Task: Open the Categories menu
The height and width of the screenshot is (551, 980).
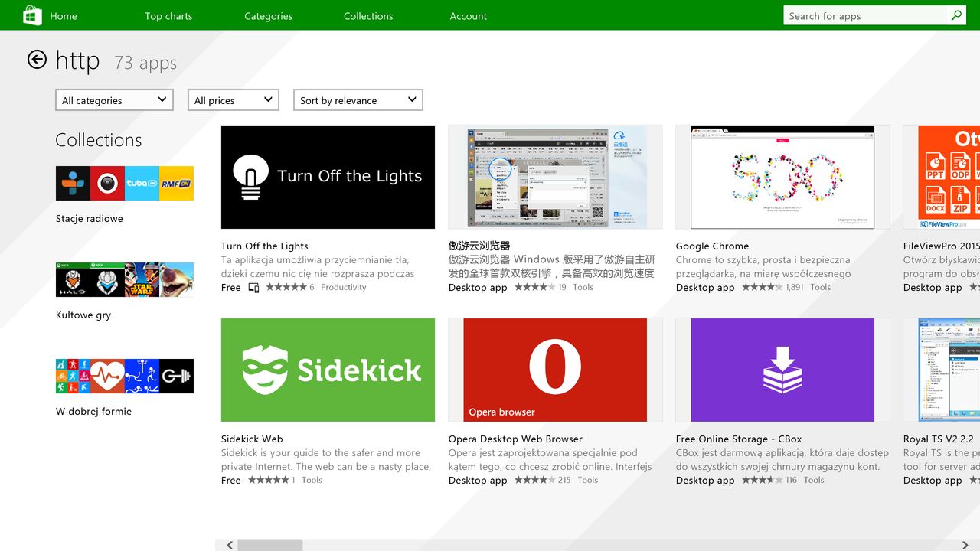Action: click(x=269, y=16)
